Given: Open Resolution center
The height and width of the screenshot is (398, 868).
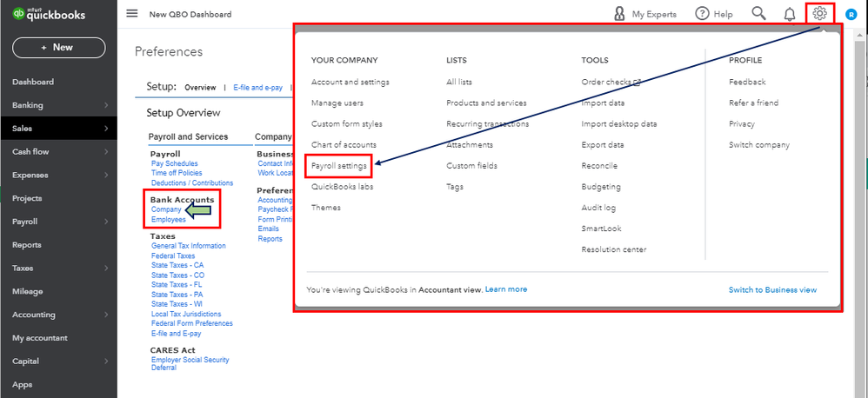Looking at the screenshot, I should pyautogui.click(x=613, y=249).
